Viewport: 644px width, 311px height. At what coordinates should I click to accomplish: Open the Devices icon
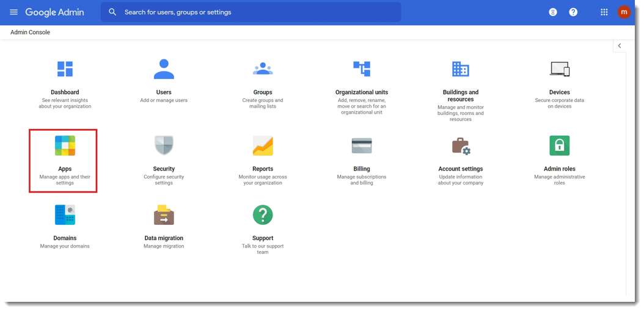coord(560,69)
